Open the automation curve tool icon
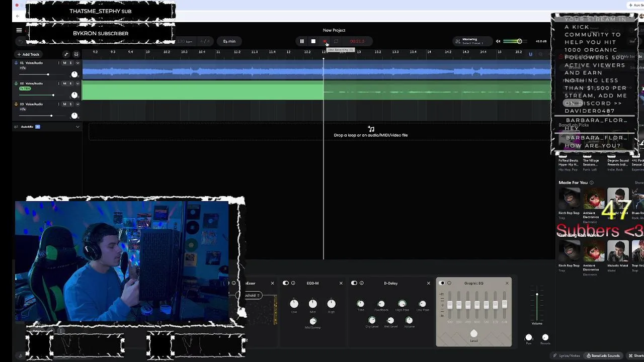Image resolution: width=644 pixels, height=362 pixels. tap(66, 54)
